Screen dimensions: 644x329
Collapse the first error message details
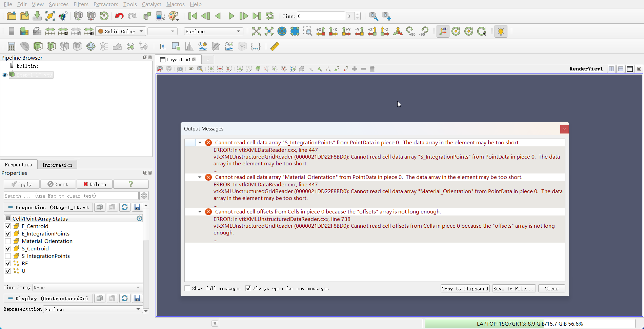click(200, 143)
